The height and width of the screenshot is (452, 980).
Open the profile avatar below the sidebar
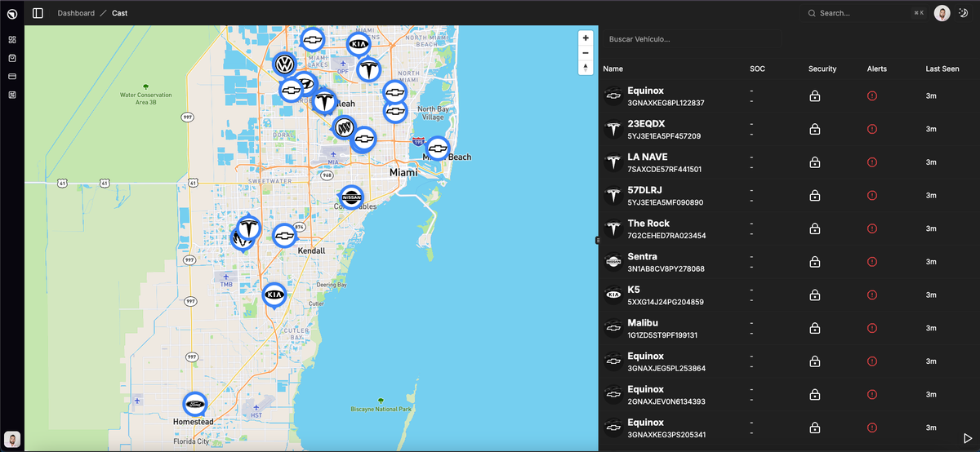[x=12, y=439]
